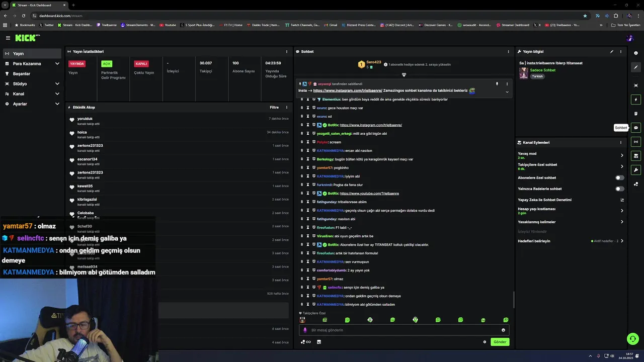This screenshot has width=644, height=362.
Task: Open the Youtube bookmark
Action: (x=168, y=25)
